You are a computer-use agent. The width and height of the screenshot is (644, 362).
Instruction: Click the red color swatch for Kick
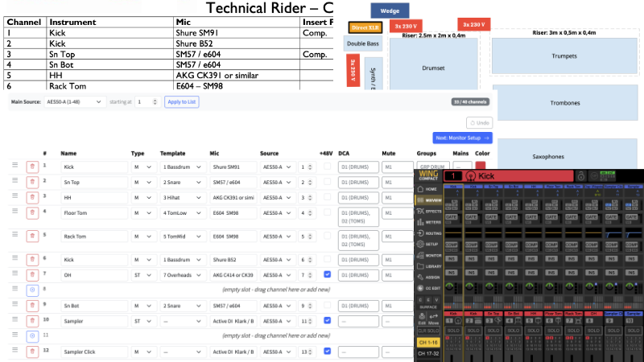(x=480, y=165)
